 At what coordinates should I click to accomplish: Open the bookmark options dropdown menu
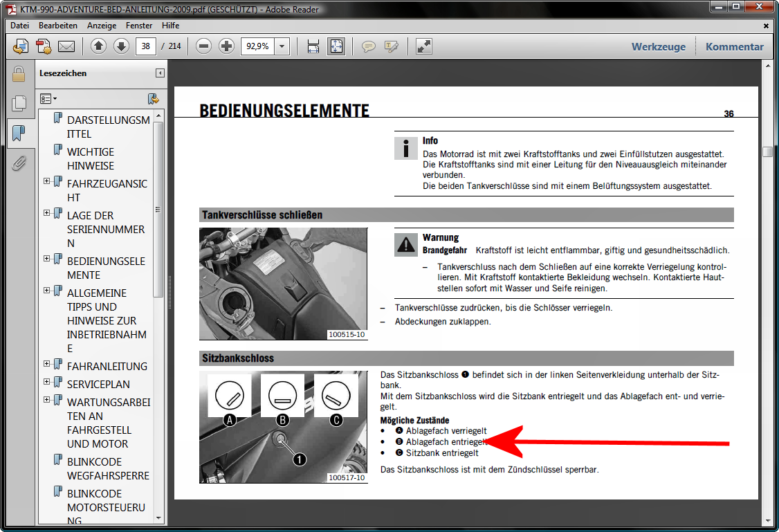point(48,99)
